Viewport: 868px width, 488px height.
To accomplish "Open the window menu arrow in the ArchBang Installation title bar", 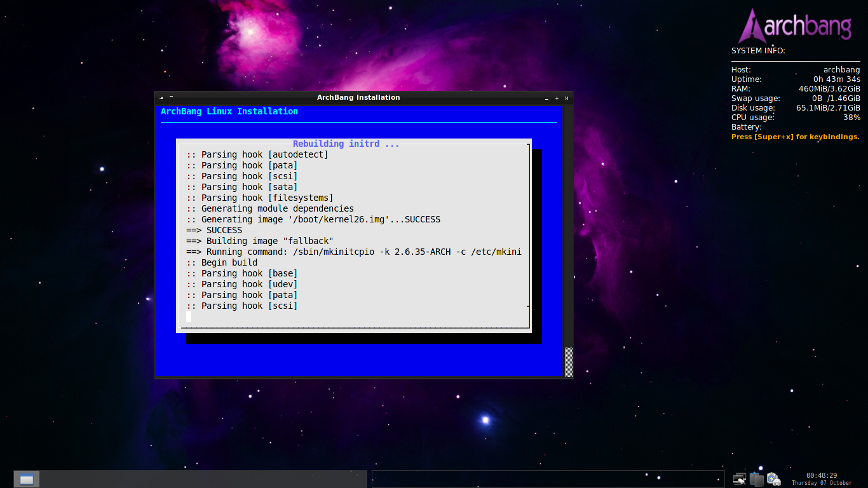I will 161,98.
